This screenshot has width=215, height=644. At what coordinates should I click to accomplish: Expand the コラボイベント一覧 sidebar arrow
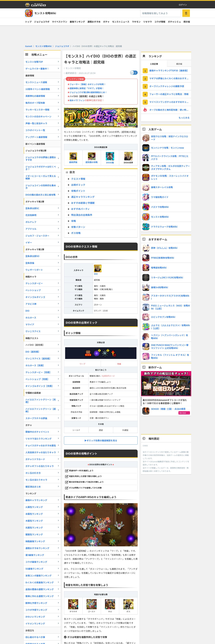(58, 130)
